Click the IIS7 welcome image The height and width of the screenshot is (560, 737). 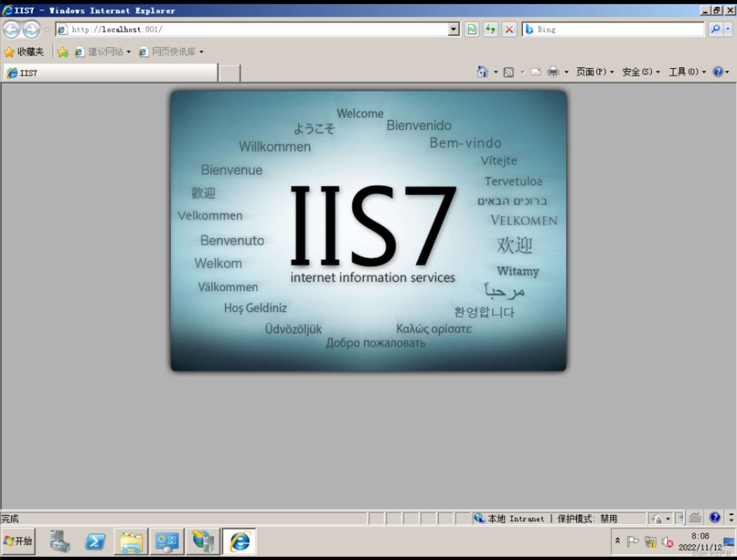coord(369,231)
